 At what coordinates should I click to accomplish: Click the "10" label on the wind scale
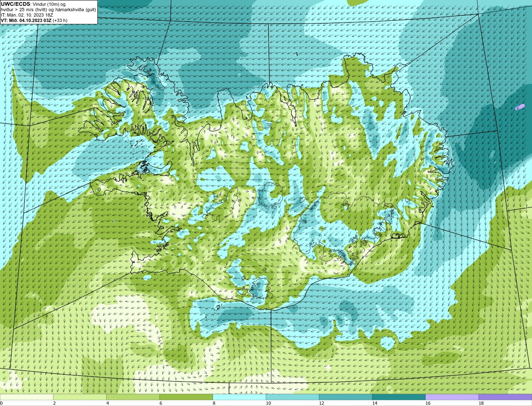[268, 403]
